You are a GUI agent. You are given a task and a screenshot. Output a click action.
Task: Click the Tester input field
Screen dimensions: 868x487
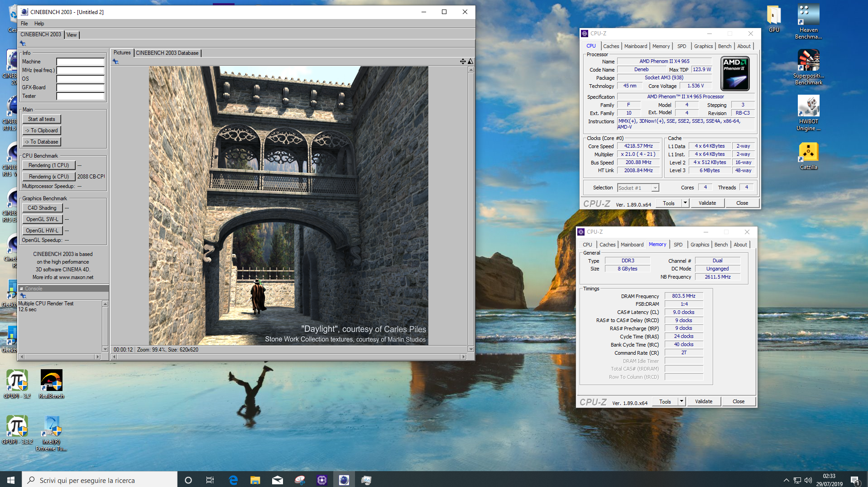tap(80, 96)
